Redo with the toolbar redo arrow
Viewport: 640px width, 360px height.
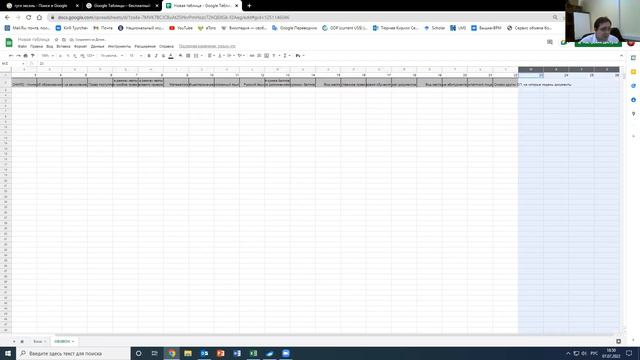[x=18, y=56]
